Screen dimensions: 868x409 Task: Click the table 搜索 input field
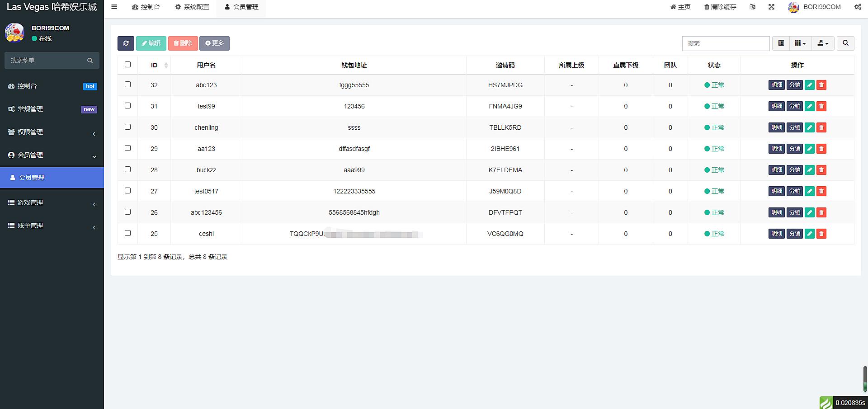(x=726, y=43)
